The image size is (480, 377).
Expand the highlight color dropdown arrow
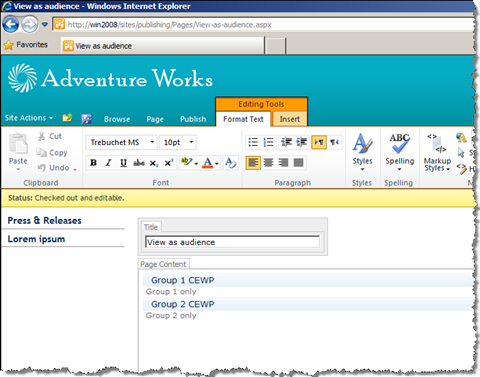point(196,164)
